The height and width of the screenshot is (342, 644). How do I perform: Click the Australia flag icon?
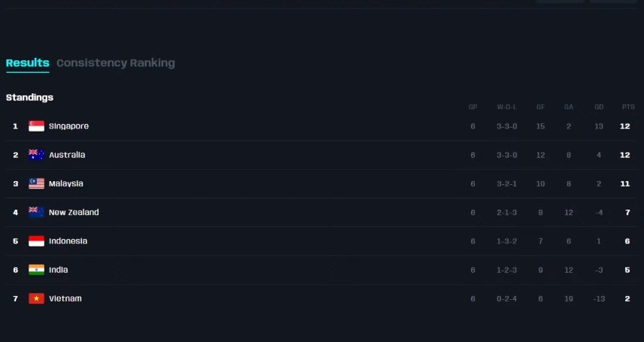[36, 155]
